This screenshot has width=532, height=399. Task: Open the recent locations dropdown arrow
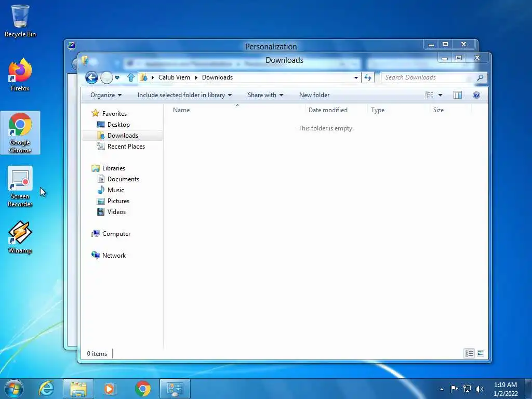(117, 78)
